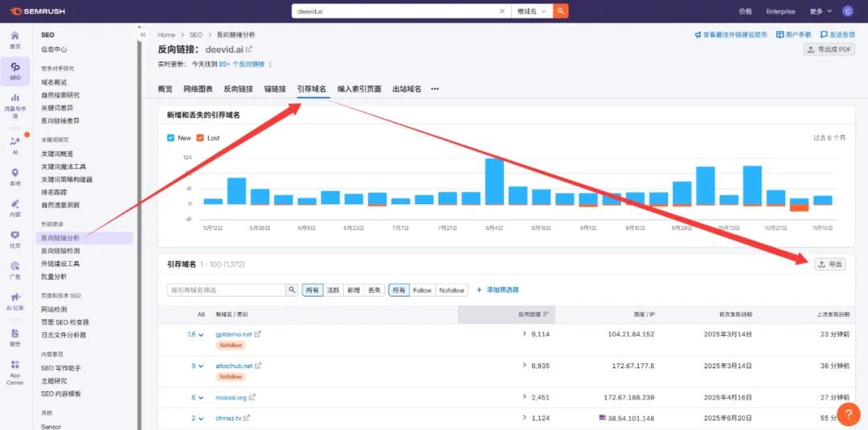This screenshot has height=430, width=868.
Task: Toggle the Lost series checkbox
Action: (200, 137)
